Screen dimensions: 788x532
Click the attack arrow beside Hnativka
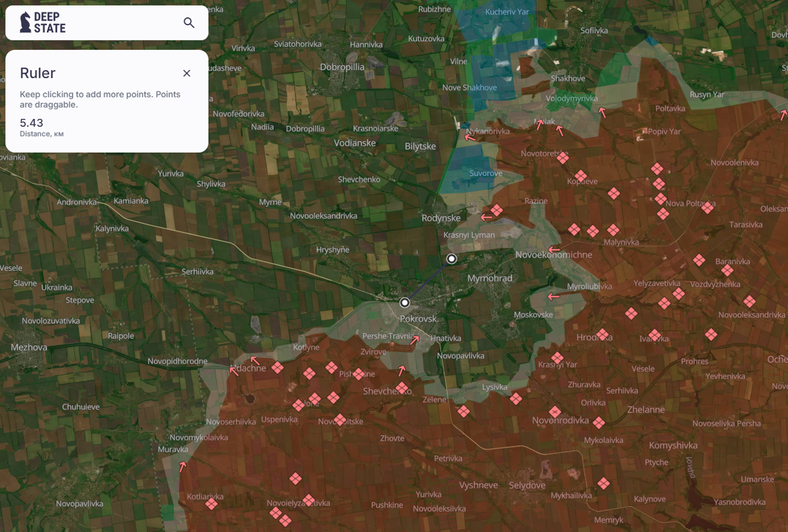pos(416,340)
